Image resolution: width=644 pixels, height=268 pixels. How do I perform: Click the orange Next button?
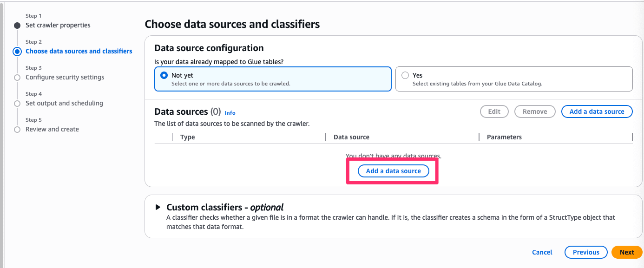626,252
